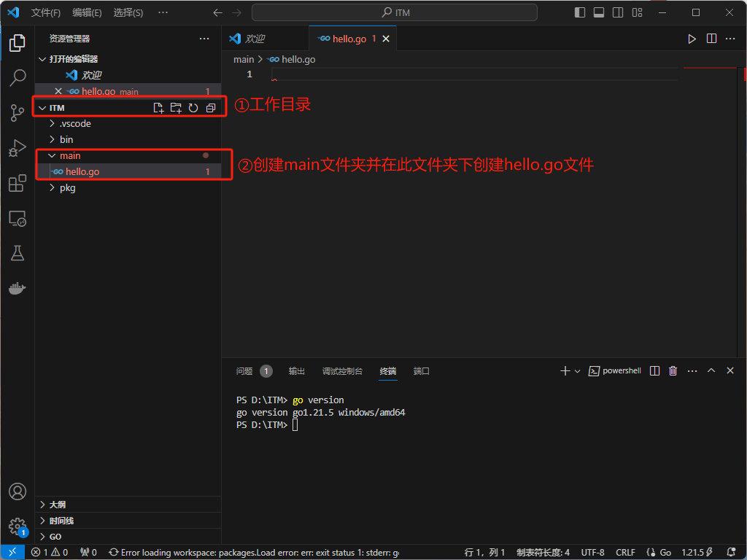Close hello.go in open editors list

tap(58, 91)
